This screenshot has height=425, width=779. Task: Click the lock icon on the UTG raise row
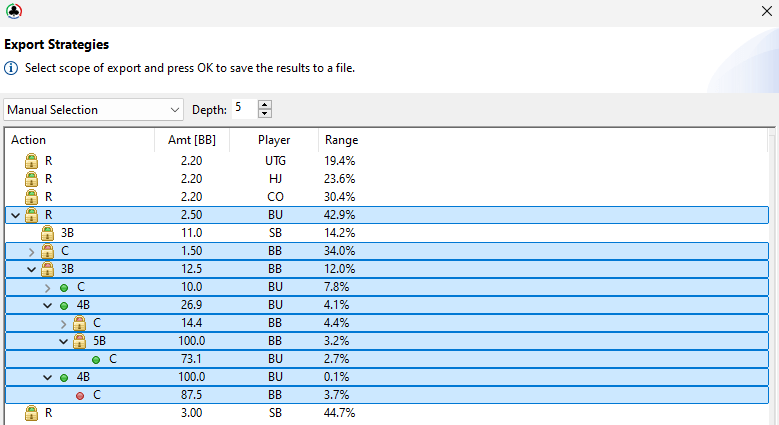(x=31, y=160)
